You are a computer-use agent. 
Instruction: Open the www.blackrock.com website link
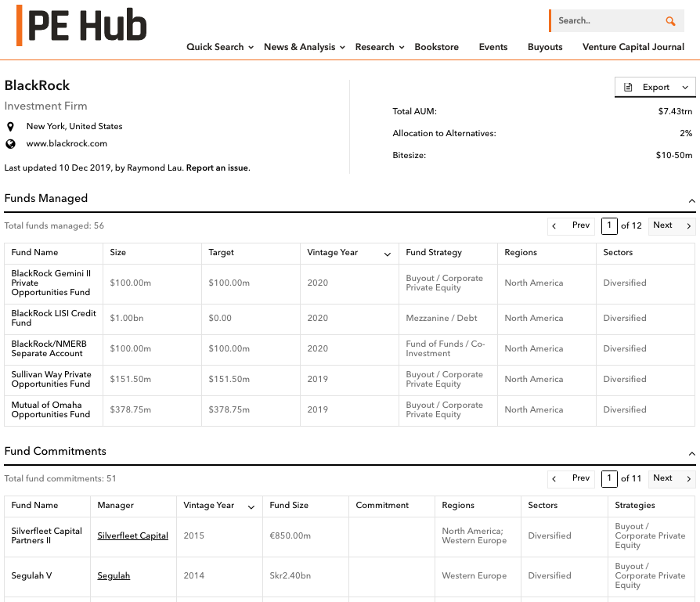67,144
